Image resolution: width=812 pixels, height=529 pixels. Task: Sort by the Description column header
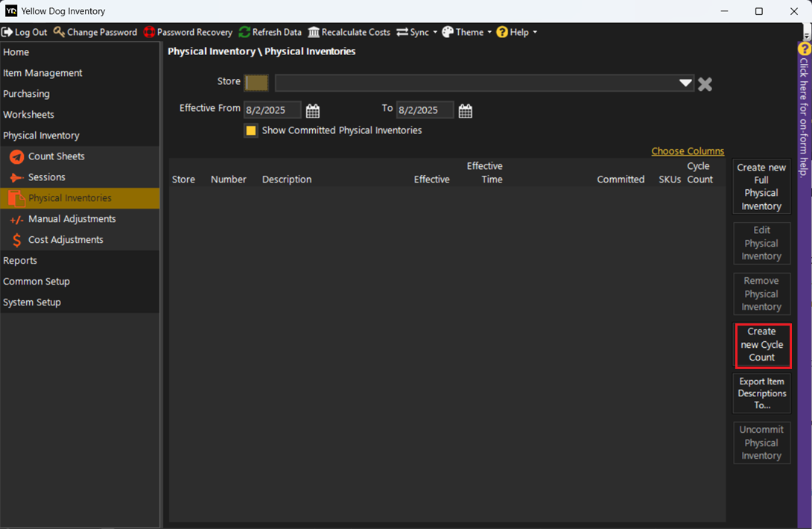tap(287, 180)
